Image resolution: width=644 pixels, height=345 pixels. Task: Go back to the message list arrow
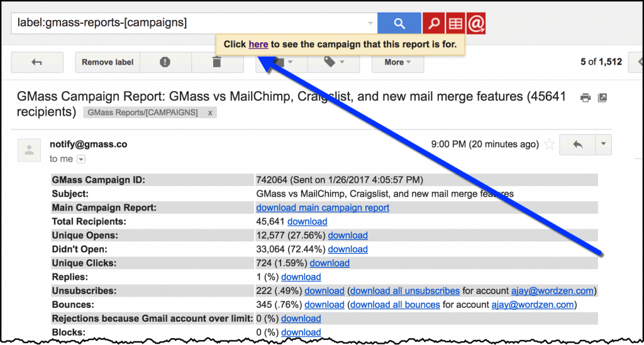pyautogui.click(x=36, y=62)
